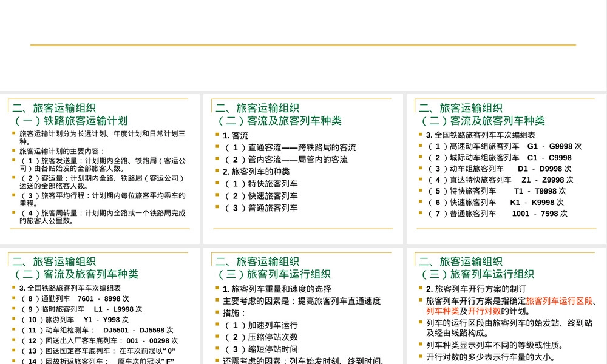Select the row 通勤列车 7601 - 8998

pyautogui.click(x=75, y=299)
